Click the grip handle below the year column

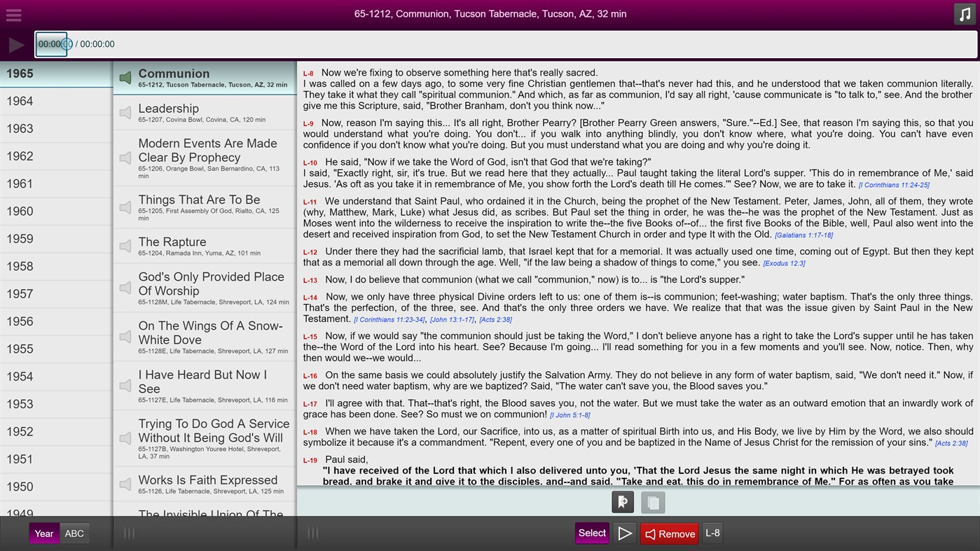pyautogui.click(x=128, y=533)
